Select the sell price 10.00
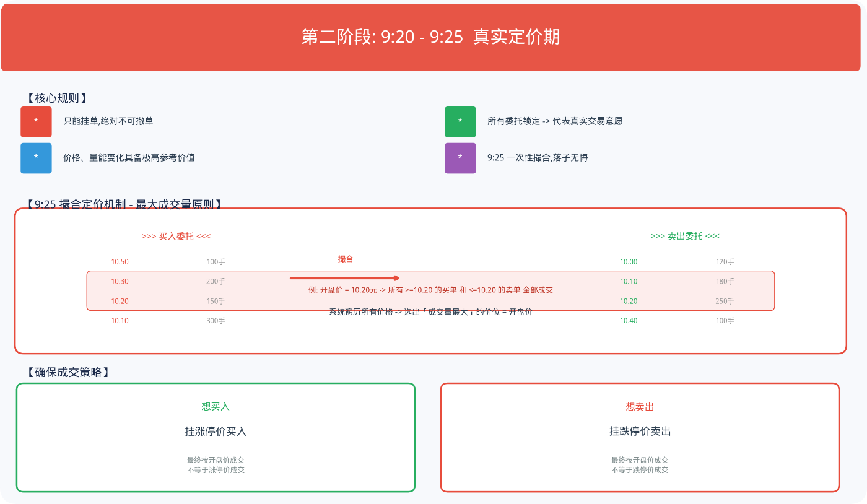867x504 pixels. point(629,262)
